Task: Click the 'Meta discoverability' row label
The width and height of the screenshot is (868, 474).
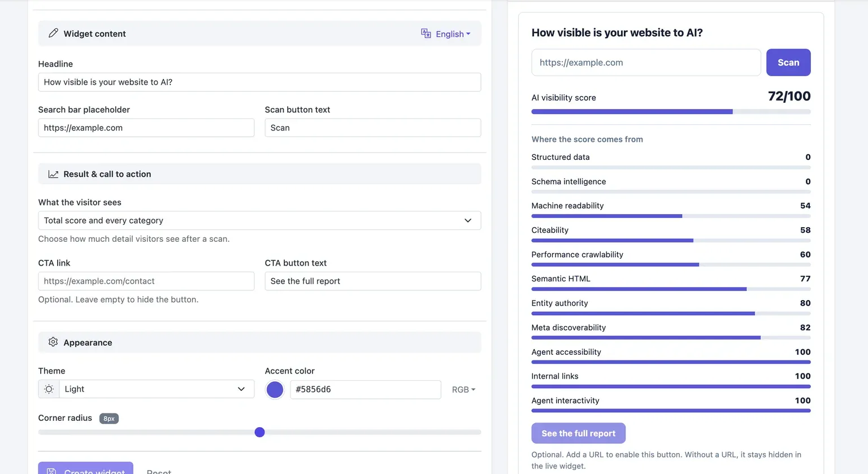Action: tap(568, 328)
